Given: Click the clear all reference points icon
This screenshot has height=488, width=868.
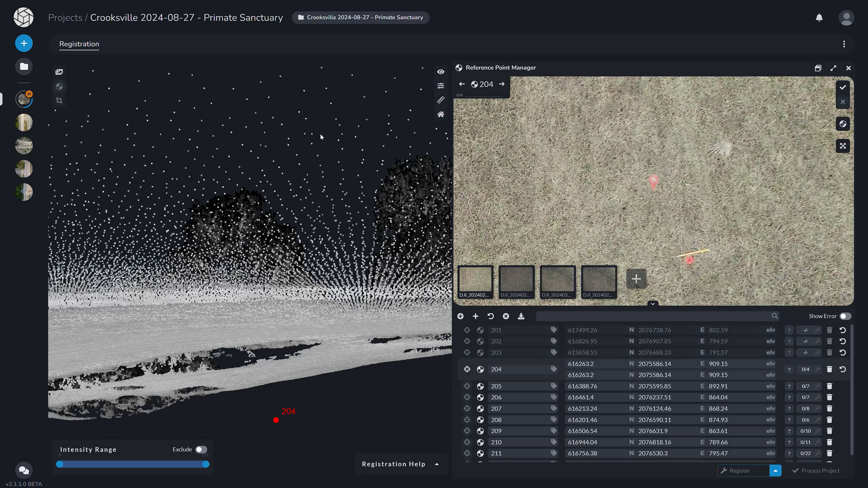Looking at the screenshot, I should point(506,316).
